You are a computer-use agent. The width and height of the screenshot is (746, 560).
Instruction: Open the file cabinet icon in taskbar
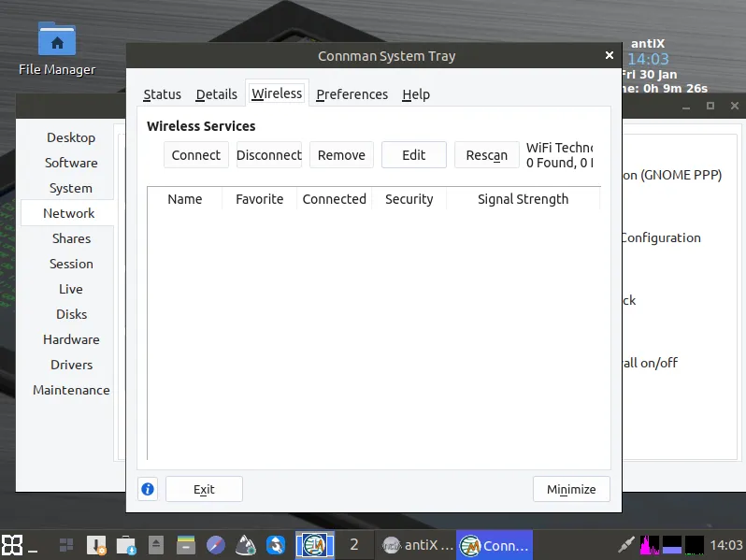185,545
